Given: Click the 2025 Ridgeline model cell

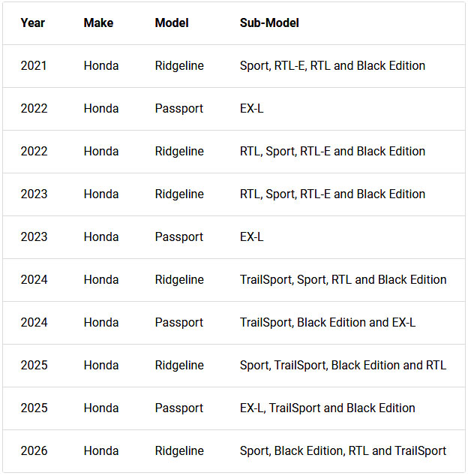Looking at the screenshot, I should (179, 366).
